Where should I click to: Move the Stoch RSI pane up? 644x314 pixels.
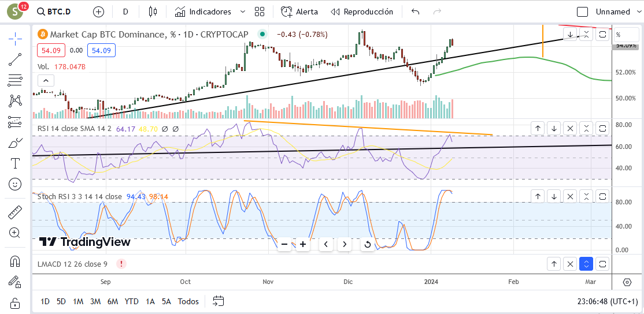[x=538, y=197]
